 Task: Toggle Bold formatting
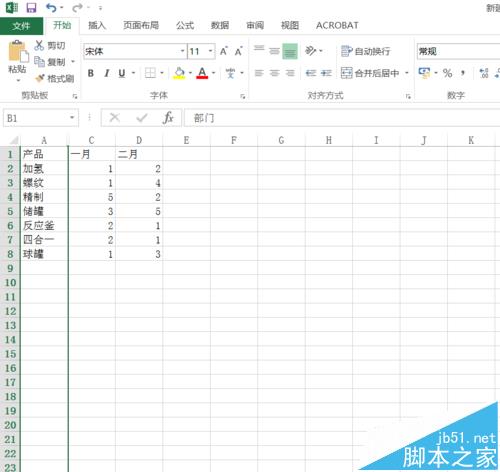91,73
